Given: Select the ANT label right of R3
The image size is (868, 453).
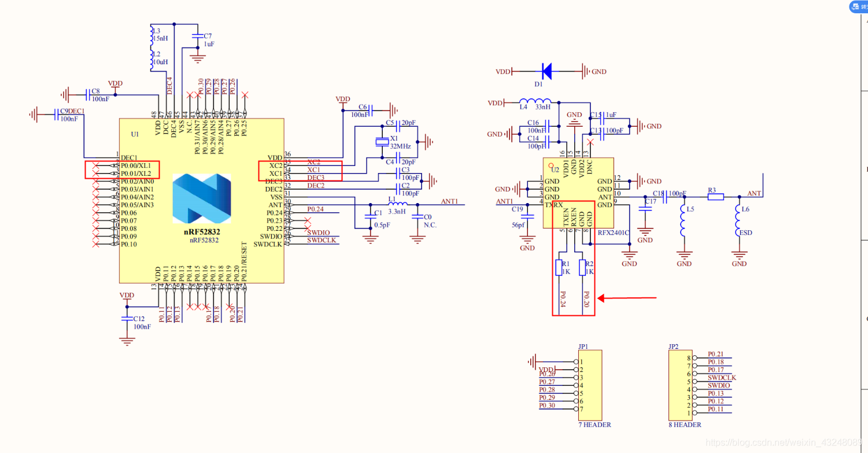Looking at the screenshot, I should [754, 193].
